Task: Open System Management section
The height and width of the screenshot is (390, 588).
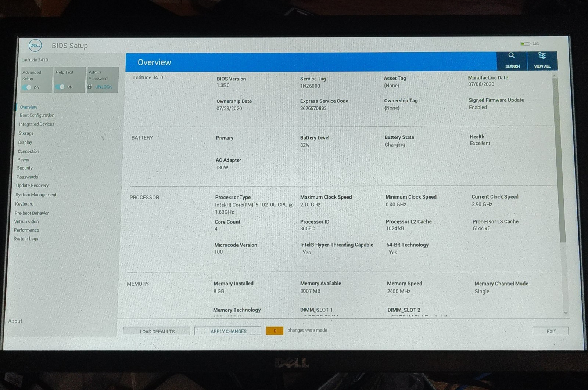Action: (36, 195)
